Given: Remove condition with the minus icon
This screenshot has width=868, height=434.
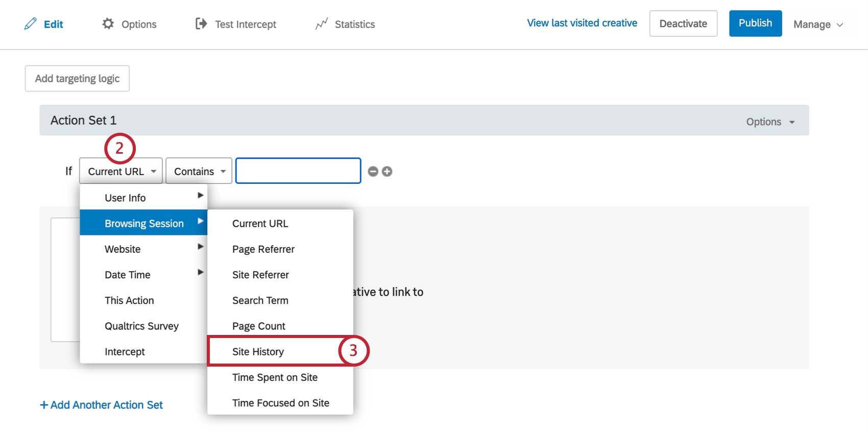Looking at the screenshot, I should coord(373,172).
